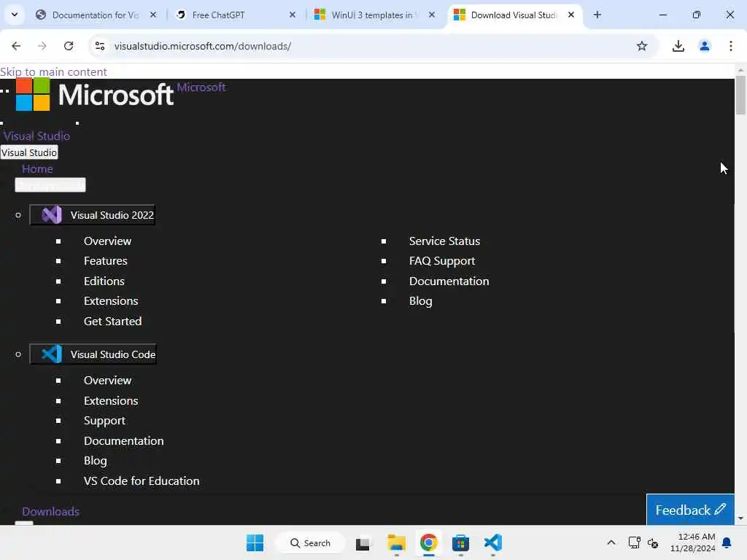Click the white Visual Studio button
Screen dimensions: 747x560
tap(29, 152)
